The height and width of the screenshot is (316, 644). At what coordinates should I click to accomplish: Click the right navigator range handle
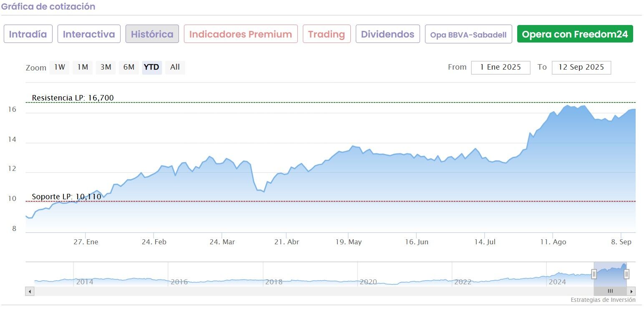(626, 274)
